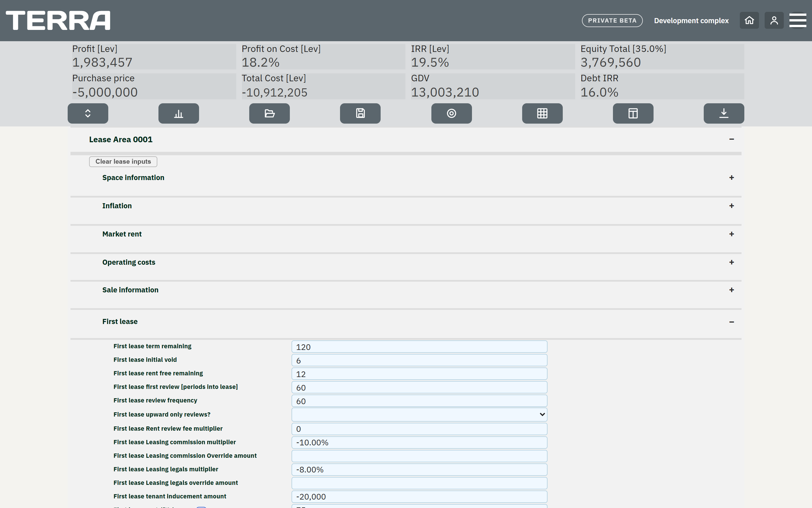Open the grid table view button
The image size is (812, 508).
click(542, 113)
